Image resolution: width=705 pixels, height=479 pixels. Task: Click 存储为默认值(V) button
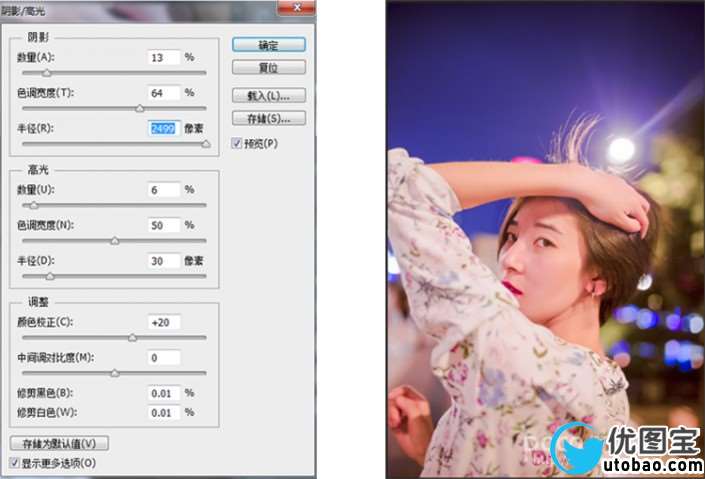pos(59,443)
